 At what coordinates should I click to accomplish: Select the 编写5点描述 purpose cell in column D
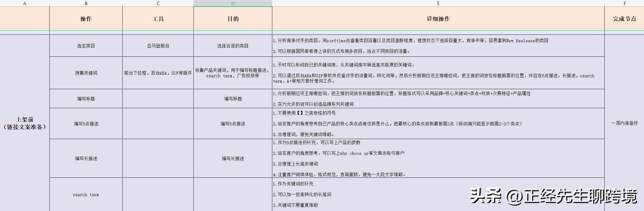[233, 124]
